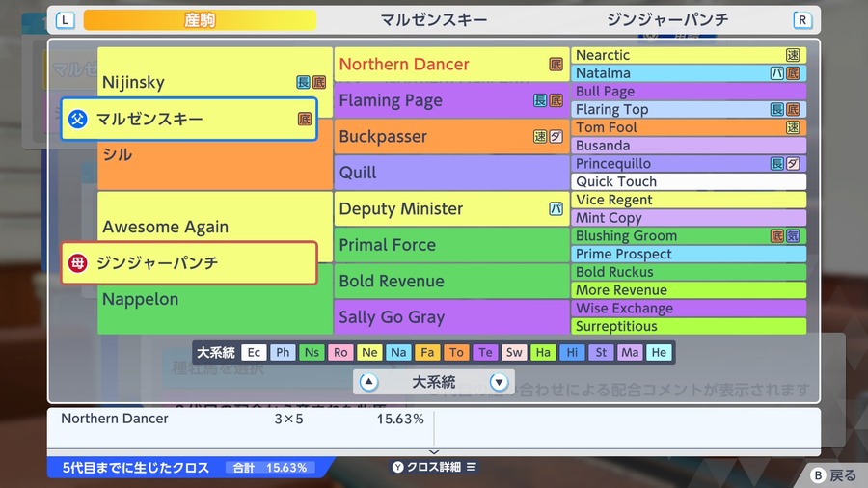Select Buckpasser ancestor
Screen dimensions: 868x488
(x=451, y=137)
